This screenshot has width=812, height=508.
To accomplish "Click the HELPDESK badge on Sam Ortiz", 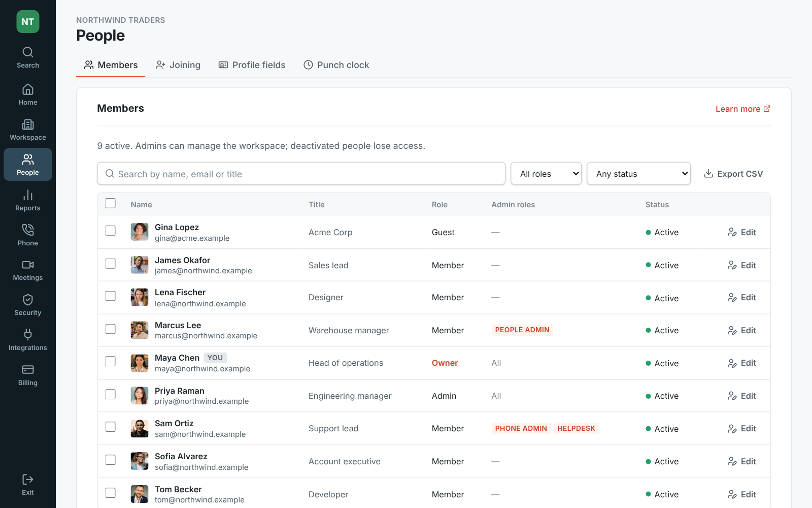I will 576,428.
